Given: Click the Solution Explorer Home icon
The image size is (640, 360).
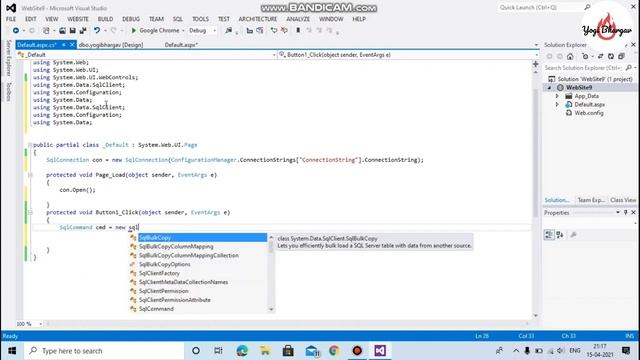Looking at the screenshot, I should click(x=570, y=56).
